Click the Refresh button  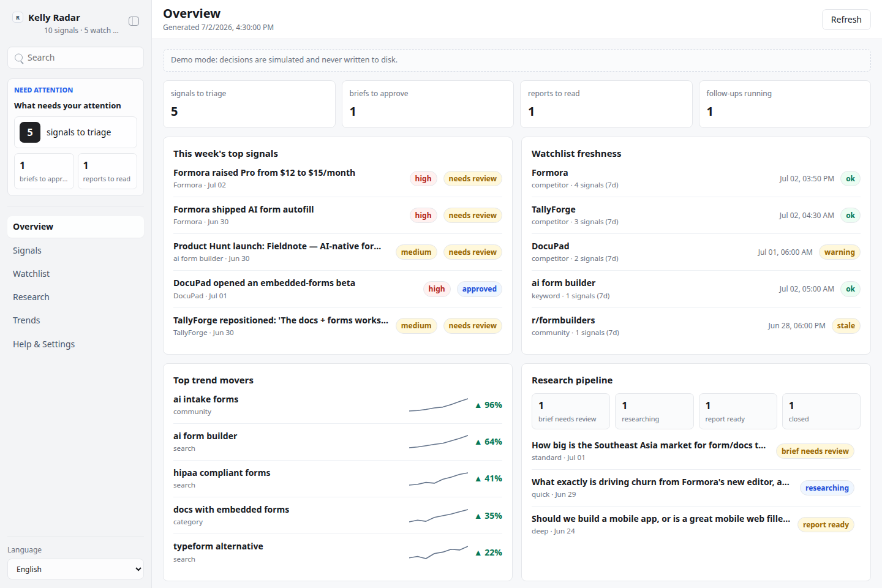846,20
